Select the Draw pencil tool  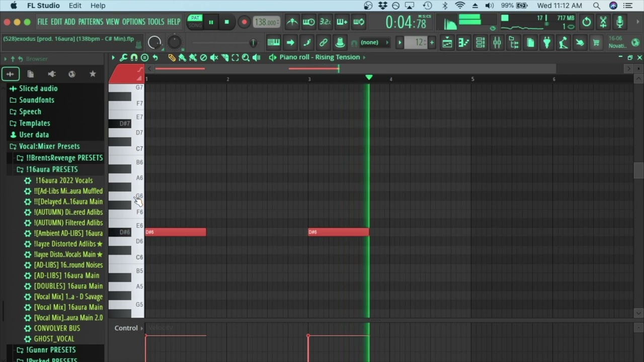click(172, 57)
